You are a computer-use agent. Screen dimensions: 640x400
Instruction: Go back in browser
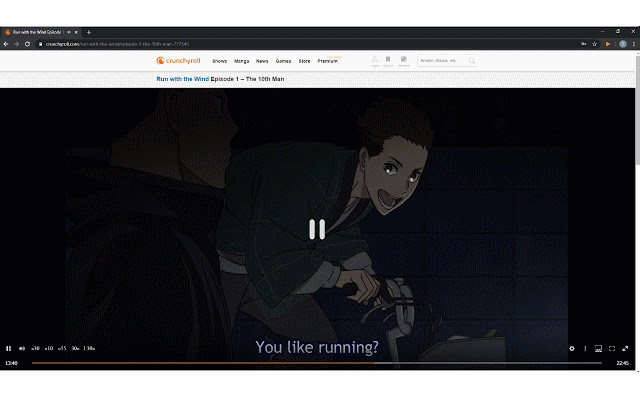[6, 44]
